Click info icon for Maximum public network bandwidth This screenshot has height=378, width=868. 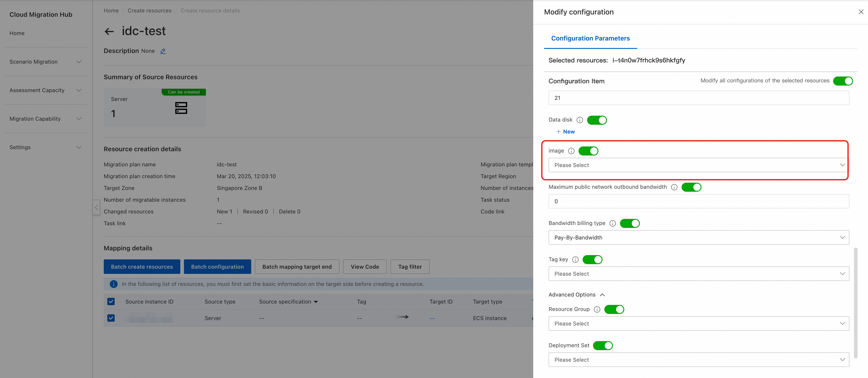[674, 187]
